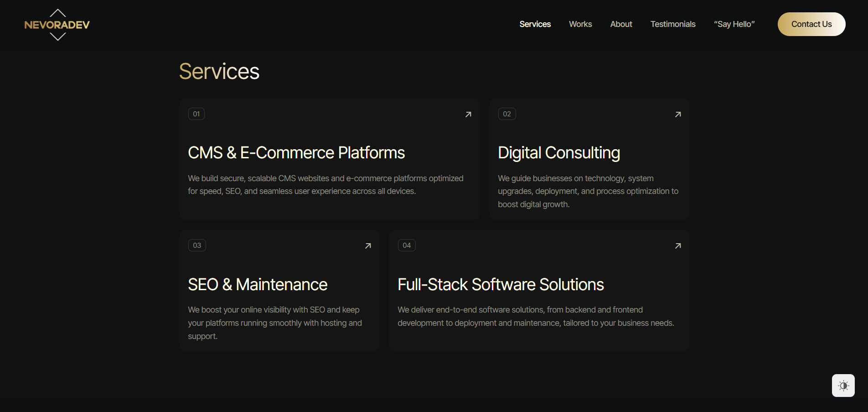Screen dimensions: 868x412
Task: Open Full-Stack Software Solutions title
Action: tap(501, 285)
